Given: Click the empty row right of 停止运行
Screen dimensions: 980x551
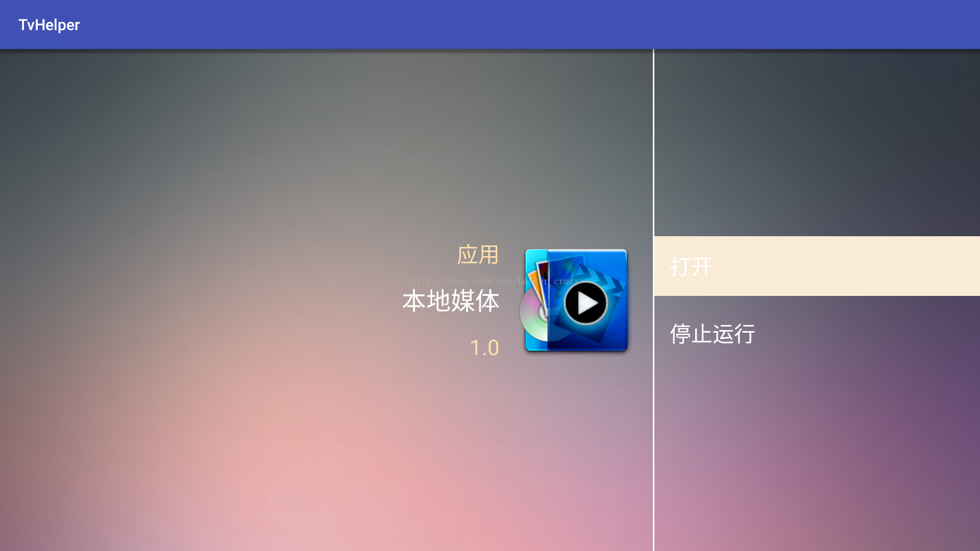Looking at the screenshot, I should pos(868,334).
